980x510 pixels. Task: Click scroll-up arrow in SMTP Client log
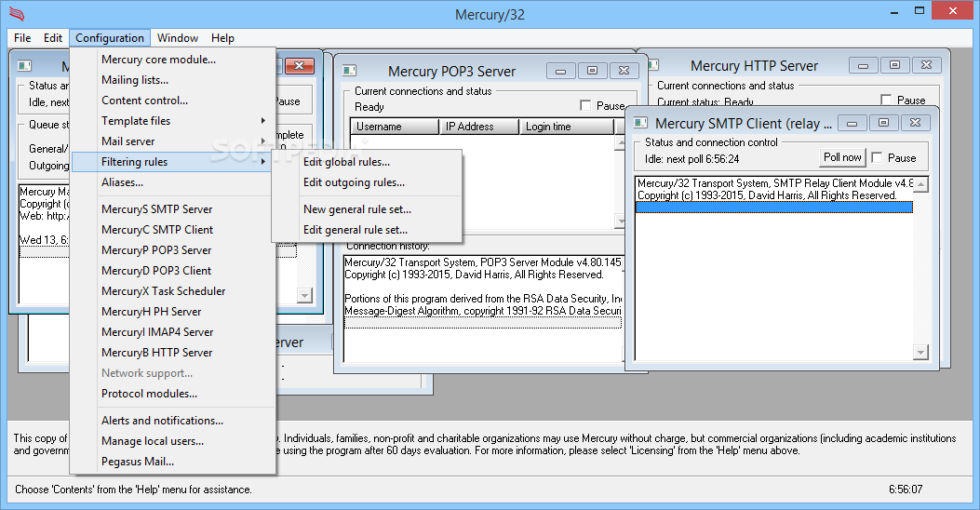920,185
